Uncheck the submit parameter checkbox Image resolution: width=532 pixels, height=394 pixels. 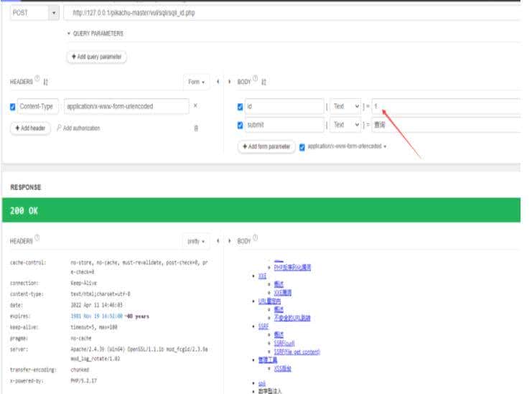[241, 125]
